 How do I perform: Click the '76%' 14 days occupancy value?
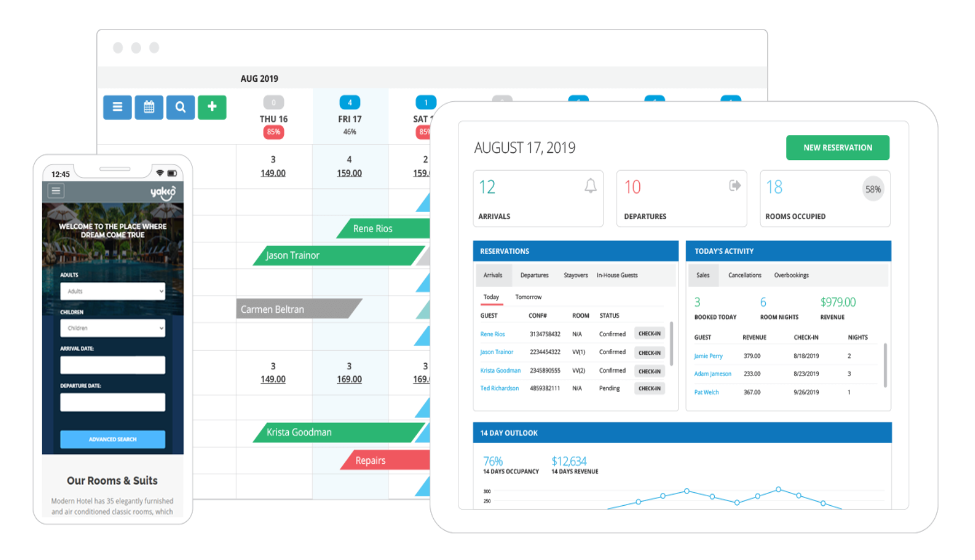pyautogui.click(x=493, y=462)
